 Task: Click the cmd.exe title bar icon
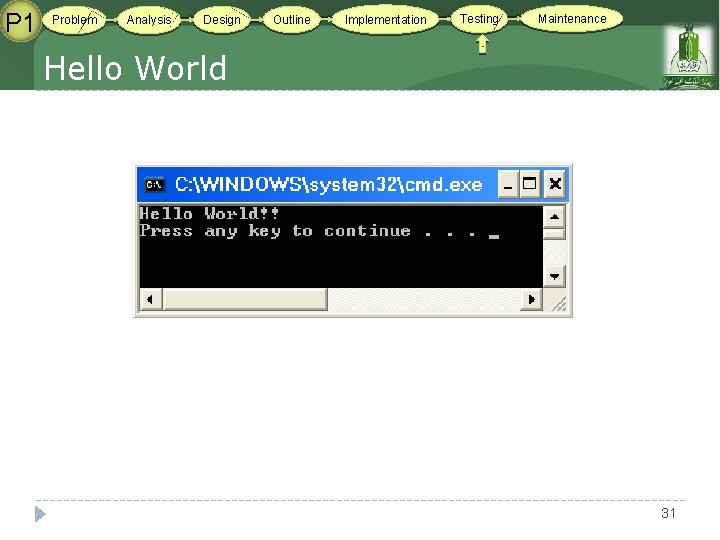[154, 185]
